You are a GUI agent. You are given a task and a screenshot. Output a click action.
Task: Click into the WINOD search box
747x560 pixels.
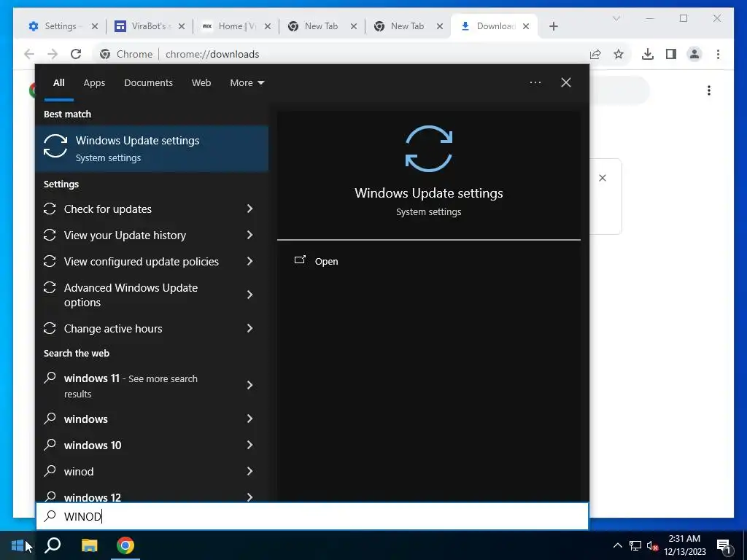(x=312, y=516)
